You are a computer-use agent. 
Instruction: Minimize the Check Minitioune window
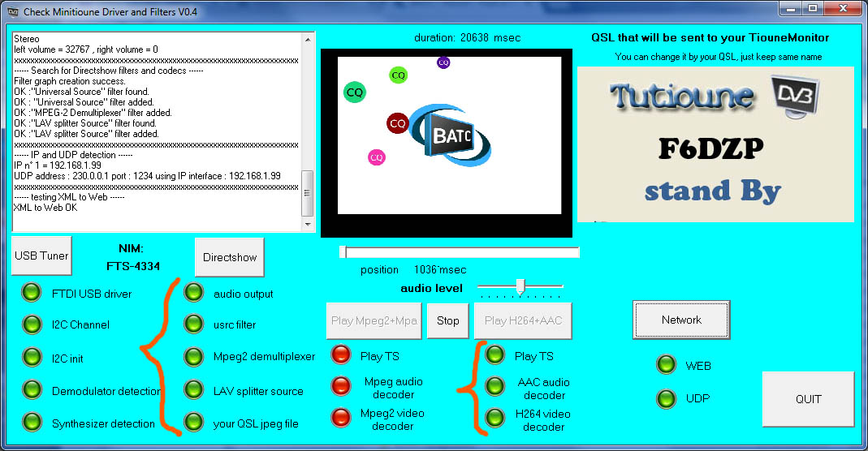791,8
